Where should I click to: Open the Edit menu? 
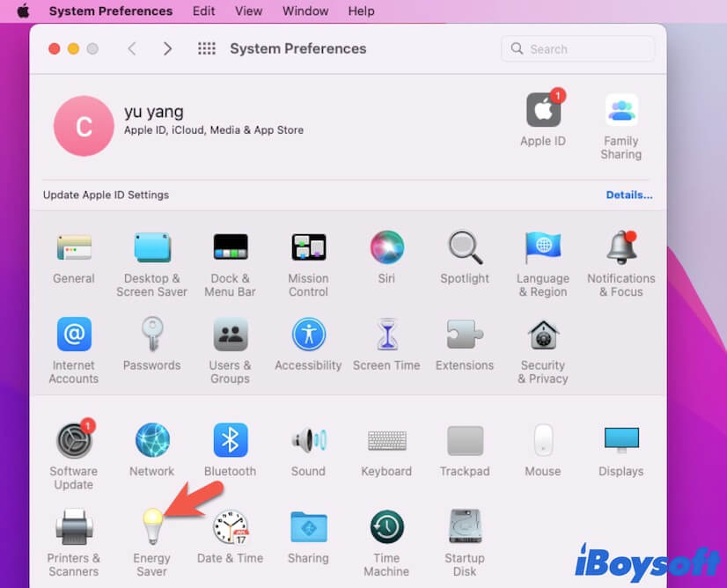point(204,11)
